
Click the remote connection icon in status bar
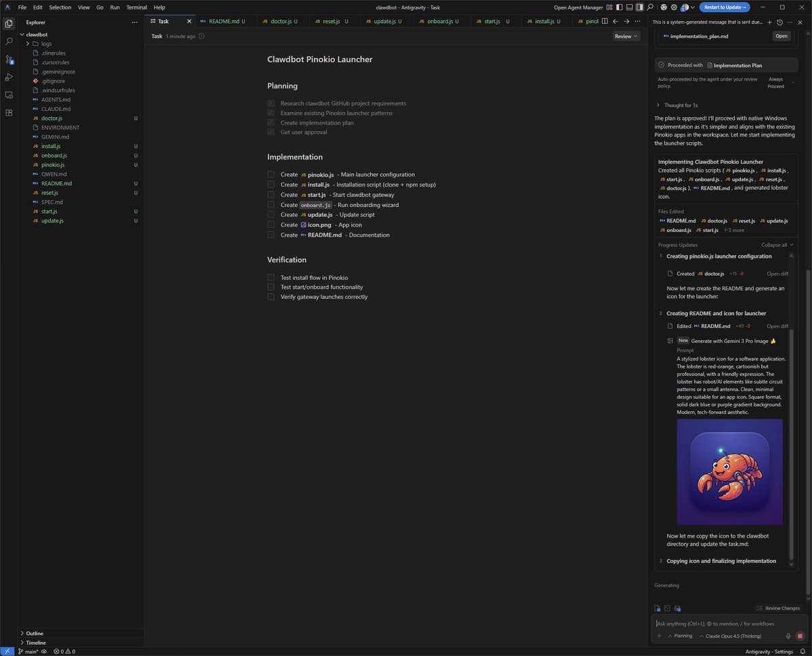[6, 651]
